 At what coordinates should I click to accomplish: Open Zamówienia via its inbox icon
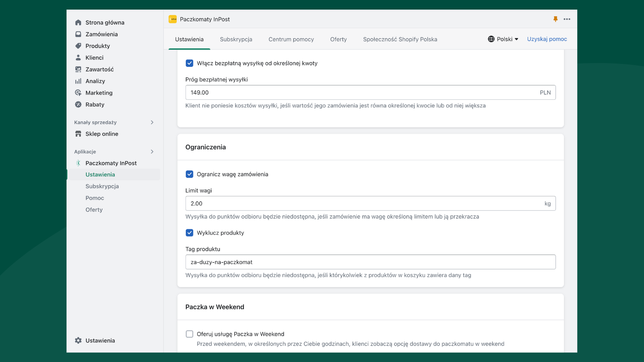point(78,34)
